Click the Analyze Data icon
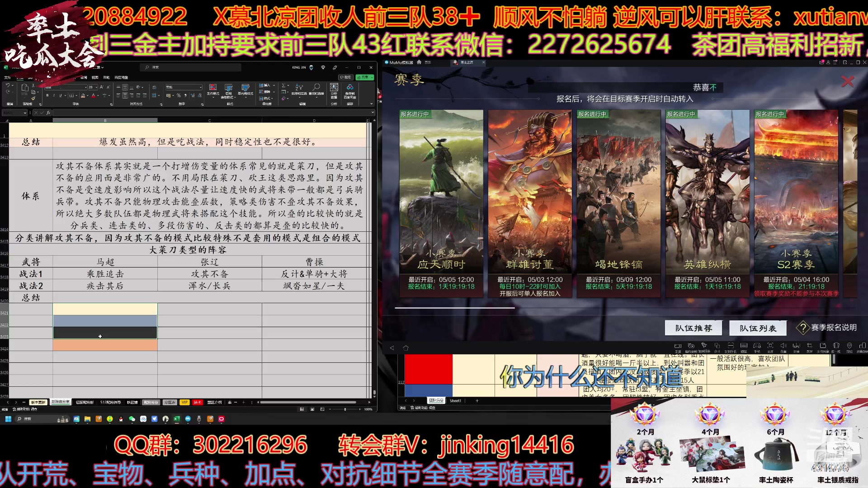This screenshot has width=868, height=488. click(x=334, y=91)
